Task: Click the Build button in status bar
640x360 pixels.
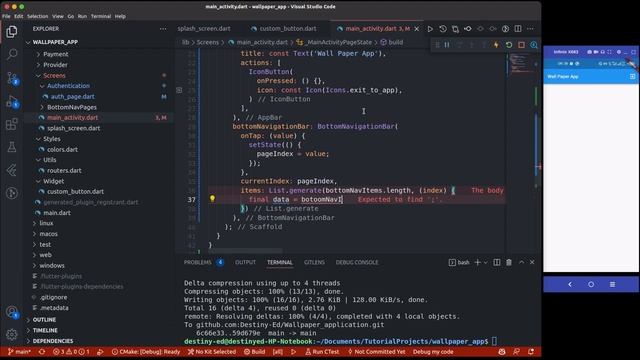Action: 255,351
